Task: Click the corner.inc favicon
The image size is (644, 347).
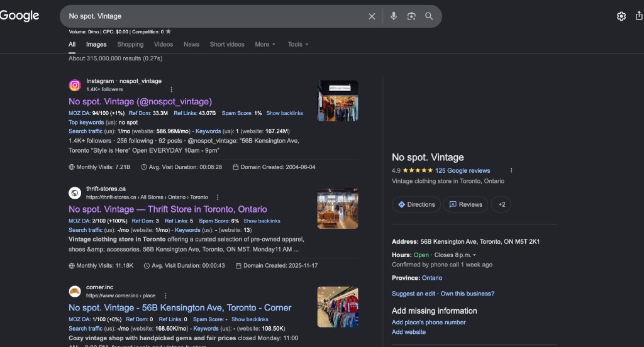Action: 75,291
